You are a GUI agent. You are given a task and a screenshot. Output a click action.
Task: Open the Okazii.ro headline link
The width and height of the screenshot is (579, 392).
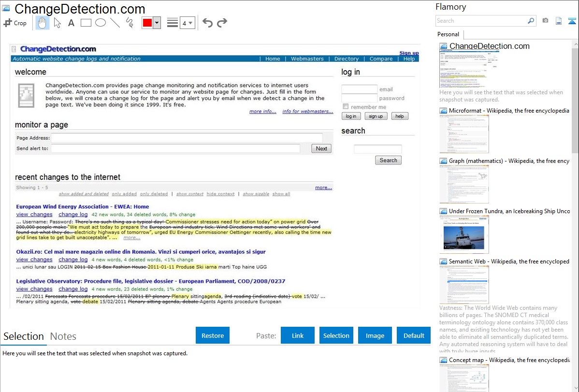[141, 252]
